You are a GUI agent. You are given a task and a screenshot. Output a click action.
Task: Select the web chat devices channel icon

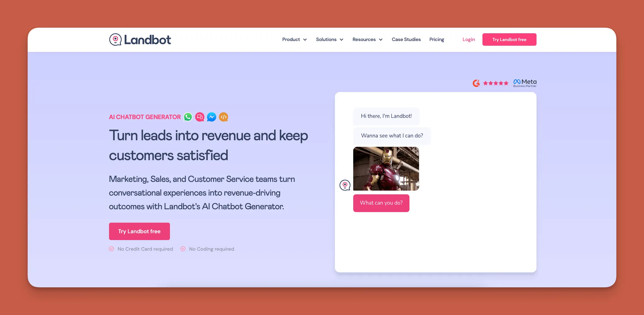pos(200,117)
